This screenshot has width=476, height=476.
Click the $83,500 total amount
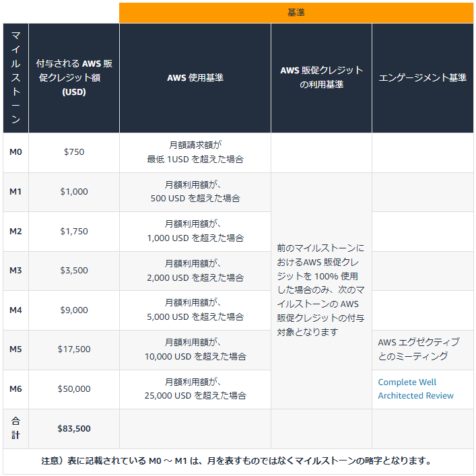point(74,428)
